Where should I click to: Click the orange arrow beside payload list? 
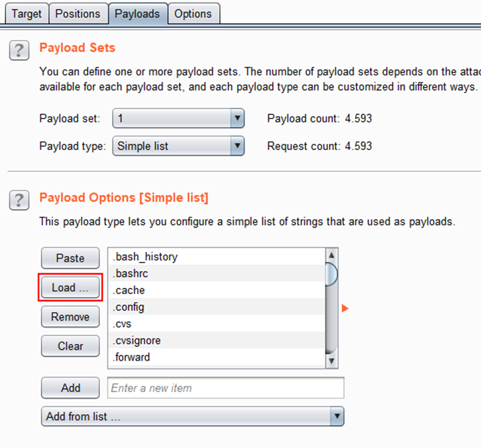(x=346, y=308)
